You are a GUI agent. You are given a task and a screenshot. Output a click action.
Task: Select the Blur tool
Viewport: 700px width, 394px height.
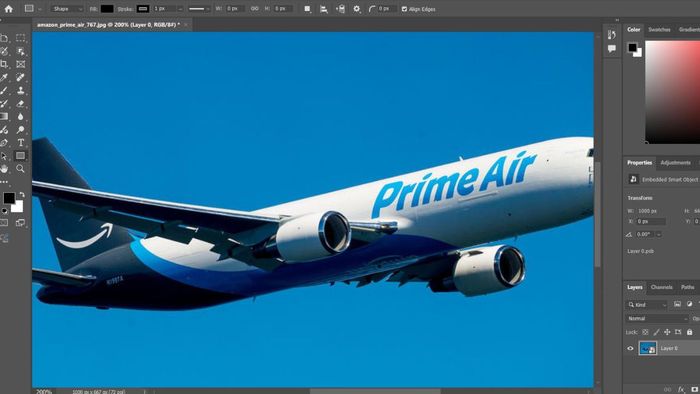pos(21,116)
